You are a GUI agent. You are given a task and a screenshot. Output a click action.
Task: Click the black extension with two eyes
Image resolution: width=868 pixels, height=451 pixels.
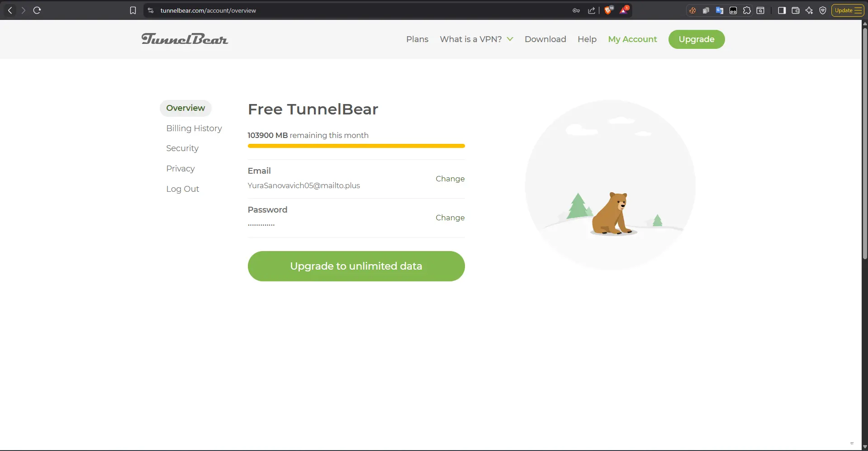[733, 10]
